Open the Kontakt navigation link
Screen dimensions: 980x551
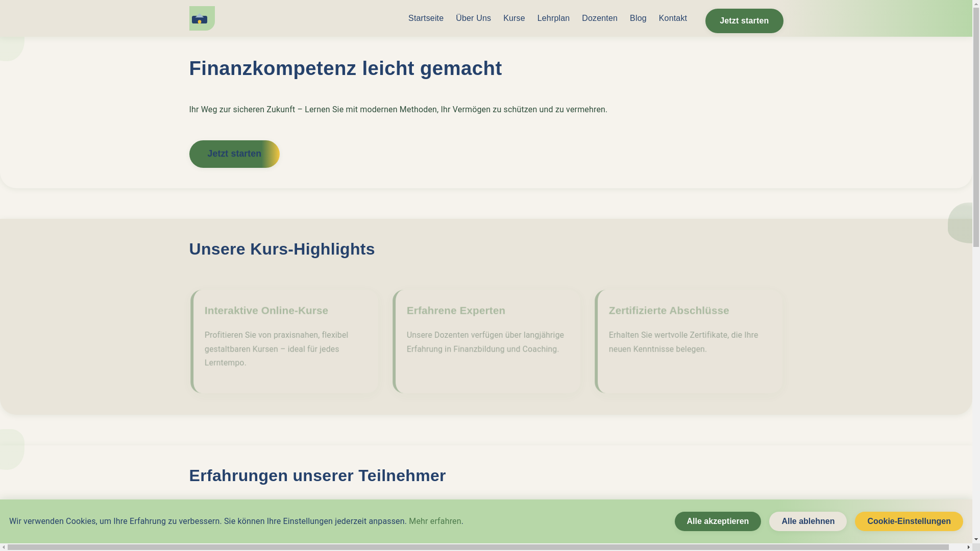tap(673, 18)
